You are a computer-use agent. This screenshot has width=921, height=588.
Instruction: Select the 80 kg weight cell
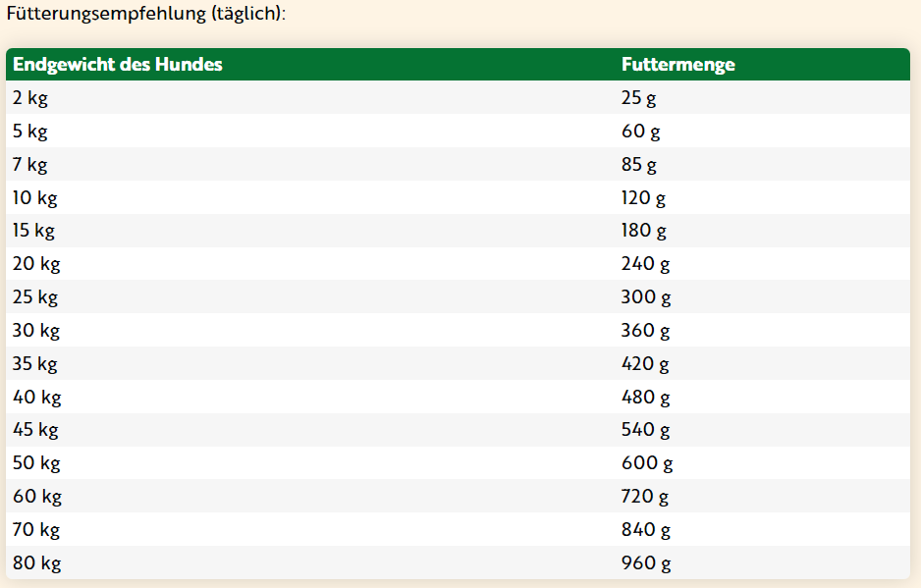click(x=36, y=563)
